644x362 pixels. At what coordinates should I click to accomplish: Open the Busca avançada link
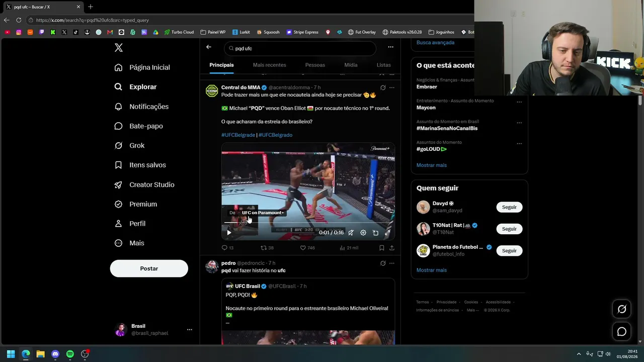[435, 42]
